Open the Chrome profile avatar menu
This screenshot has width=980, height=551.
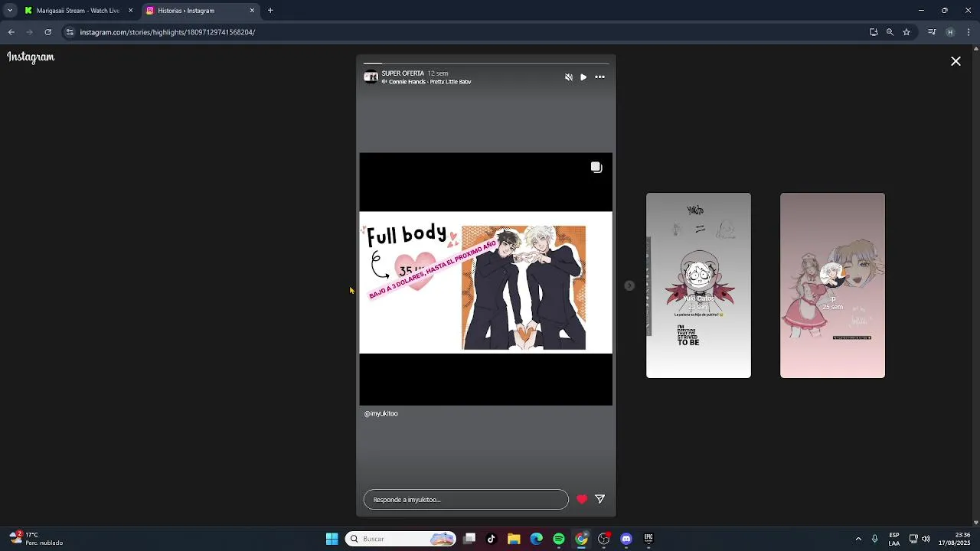950,32
